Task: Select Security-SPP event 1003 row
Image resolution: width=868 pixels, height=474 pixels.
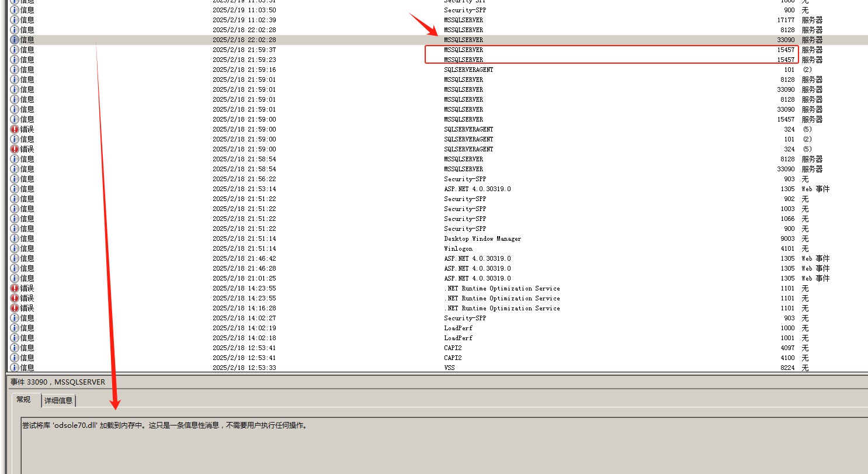Action: tap(464, 209)
